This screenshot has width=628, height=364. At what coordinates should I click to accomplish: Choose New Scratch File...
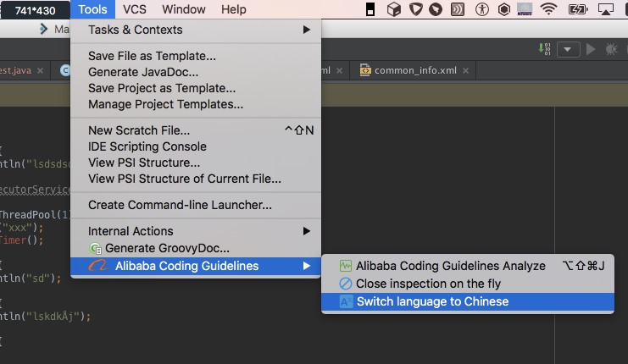tap(139, 130)
